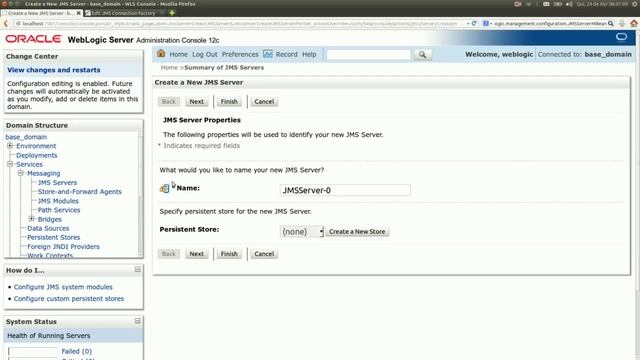Collapse the Services tree node
The height and width of the screenshot is (360, 640).
pos(10,164)
